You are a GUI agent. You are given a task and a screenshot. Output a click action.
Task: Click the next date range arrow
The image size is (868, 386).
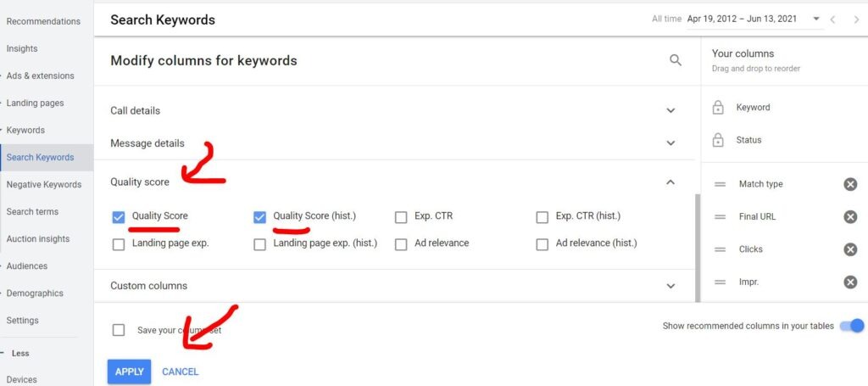[x=856, y=20]
